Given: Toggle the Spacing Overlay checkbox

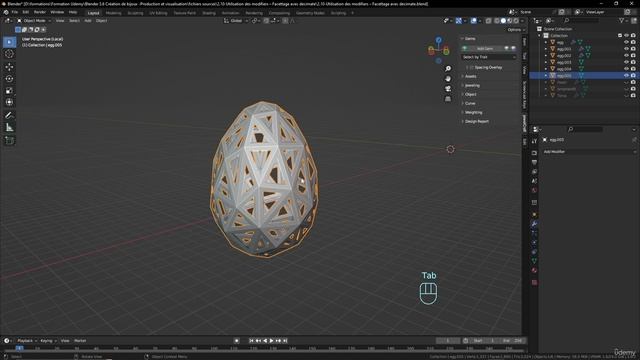Looking at the screenshot, I should pos(472,67).
